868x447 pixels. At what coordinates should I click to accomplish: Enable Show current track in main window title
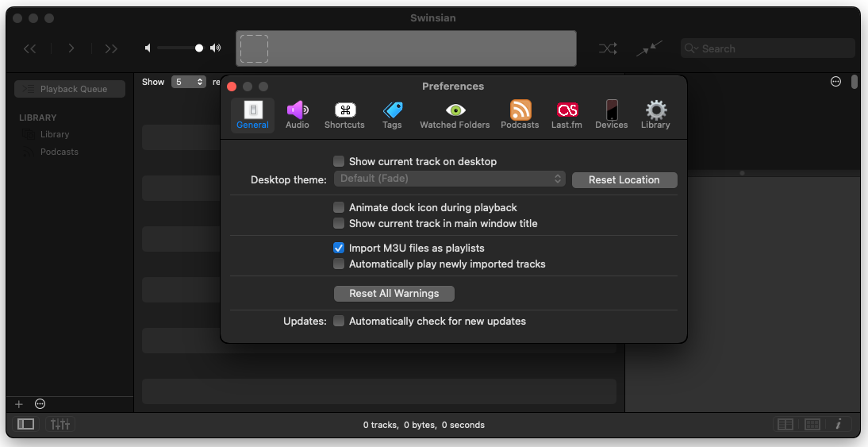coord(339,223)
